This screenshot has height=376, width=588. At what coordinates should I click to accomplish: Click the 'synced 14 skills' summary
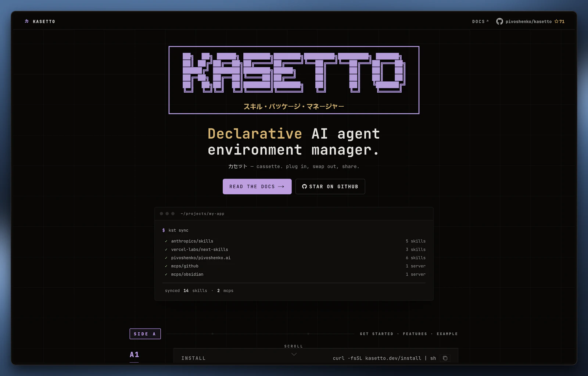click(x=186, y=291)
